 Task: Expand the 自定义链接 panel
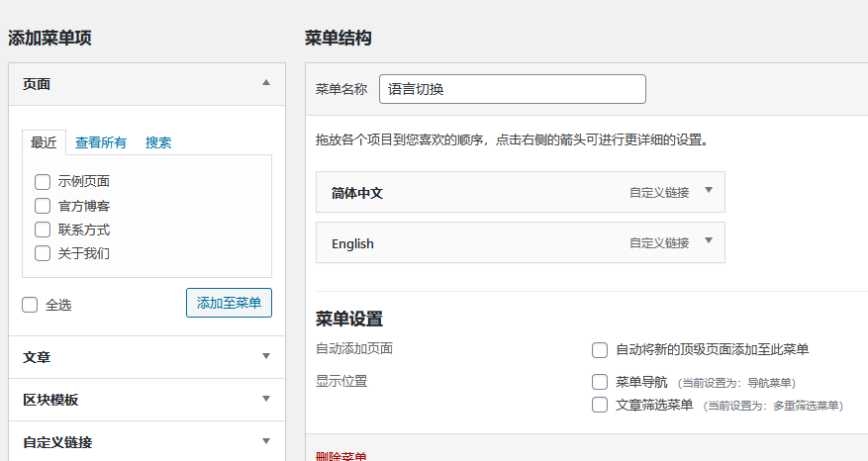click(x=266, y=441)
